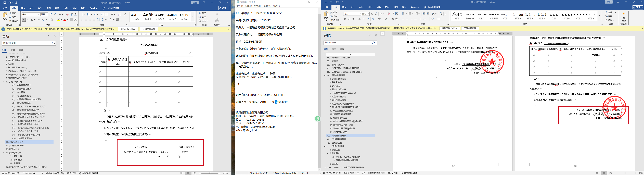Screen dimensions: 644x175
Task: Increase indent in the 商务技术册 Word window
Action: [x=107, y=15]
